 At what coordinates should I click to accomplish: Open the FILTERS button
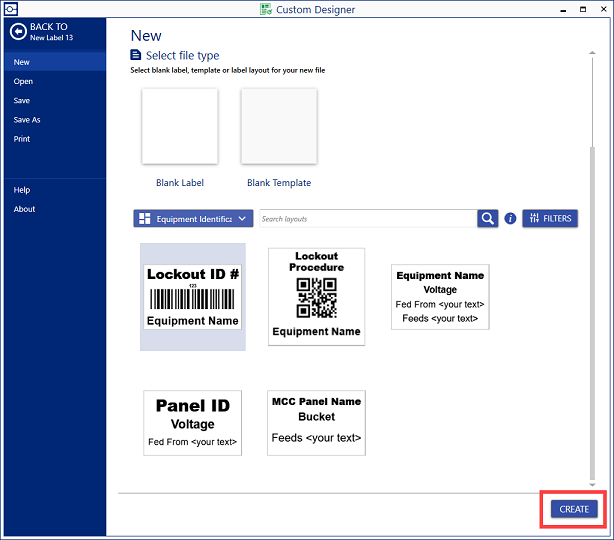[x=550, y=218]
